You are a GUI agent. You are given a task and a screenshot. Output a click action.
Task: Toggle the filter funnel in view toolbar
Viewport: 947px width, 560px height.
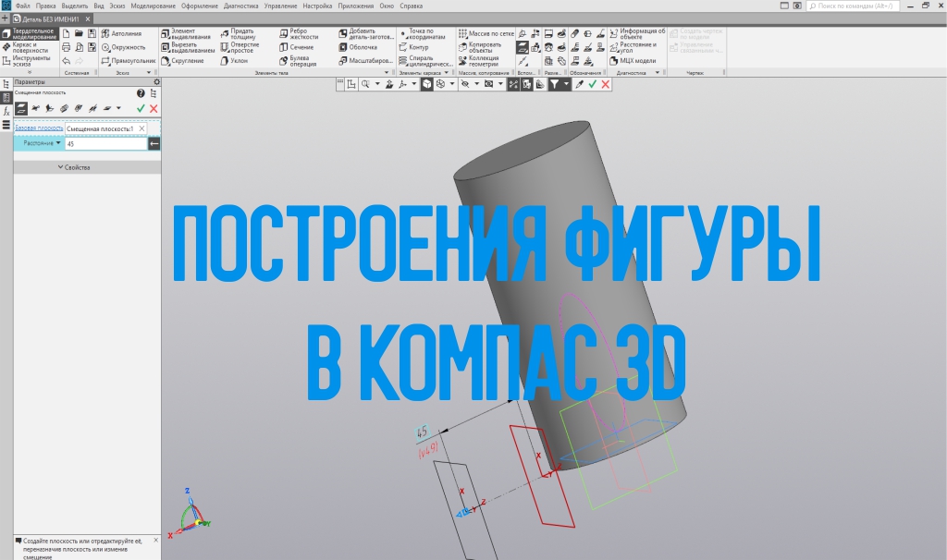coord(554,84)
